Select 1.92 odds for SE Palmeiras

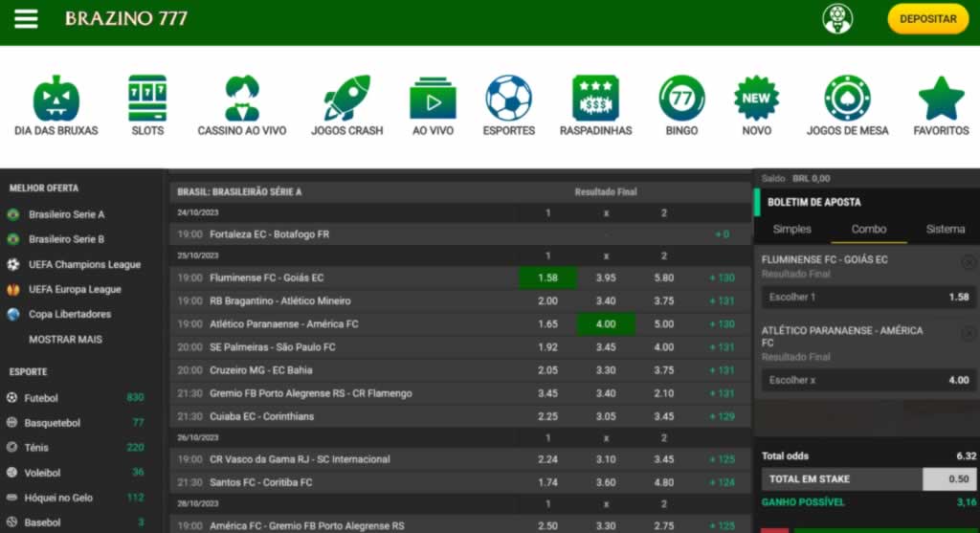[547, 347]
